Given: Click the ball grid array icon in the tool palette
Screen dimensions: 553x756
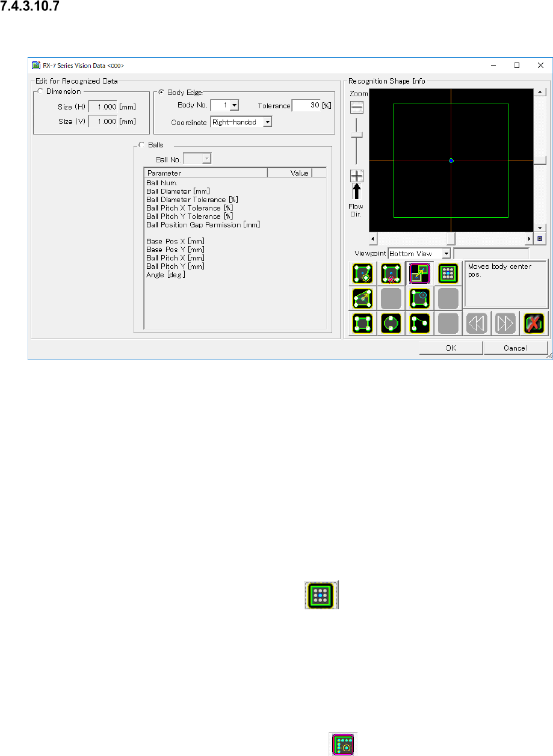Looking at the screenshot, I should (x=447, y=274).
